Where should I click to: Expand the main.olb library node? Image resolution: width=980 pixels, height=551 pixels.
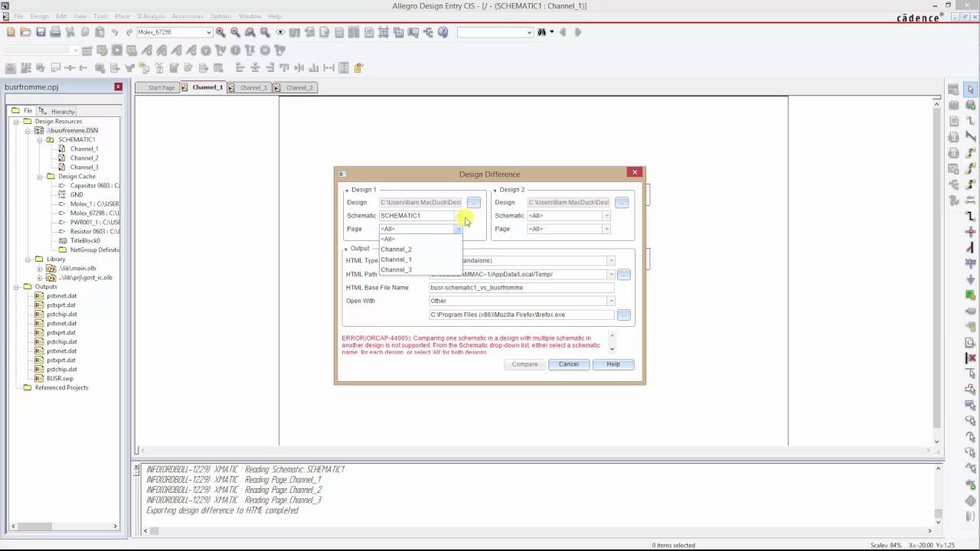pos(40,268)
